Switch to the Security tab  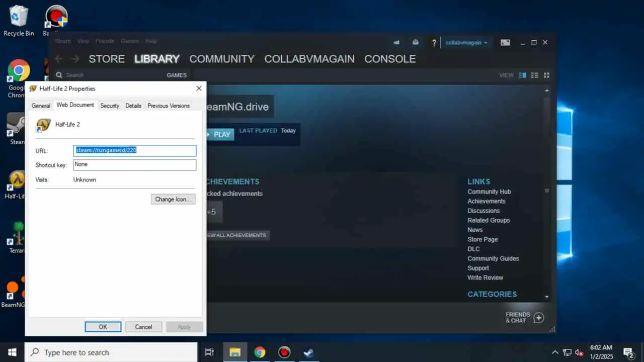pos(110,106)
